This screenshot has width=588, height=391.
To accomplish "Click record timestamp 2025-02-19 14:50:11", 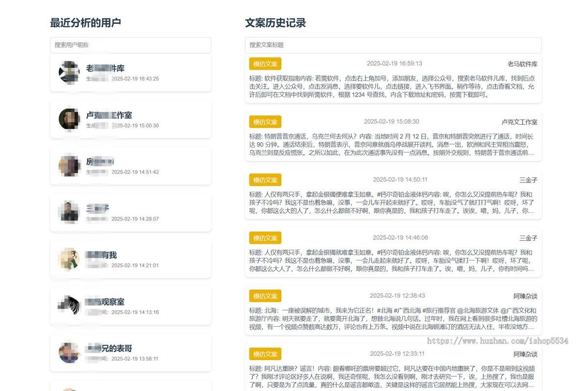I will click(x=400, y=180).
